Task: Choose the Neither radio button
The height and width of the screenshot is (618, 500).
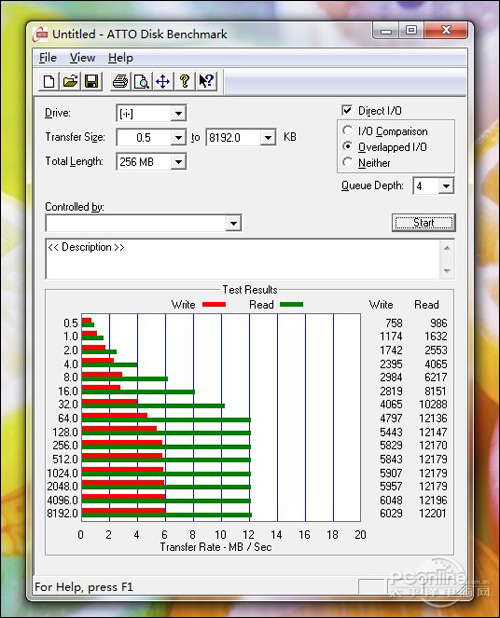Action: click(x=347, y=162)
